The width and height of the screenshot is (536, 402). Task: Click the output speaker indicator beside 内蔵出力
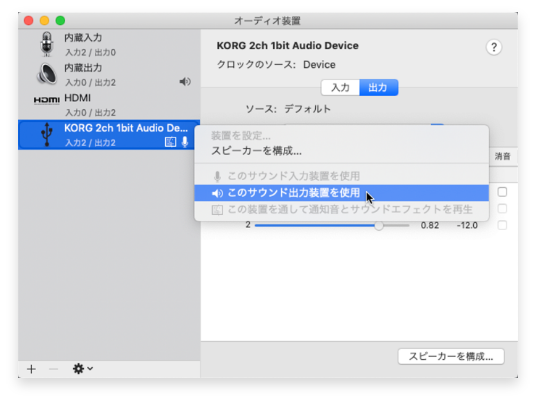[x=185, y=82]
